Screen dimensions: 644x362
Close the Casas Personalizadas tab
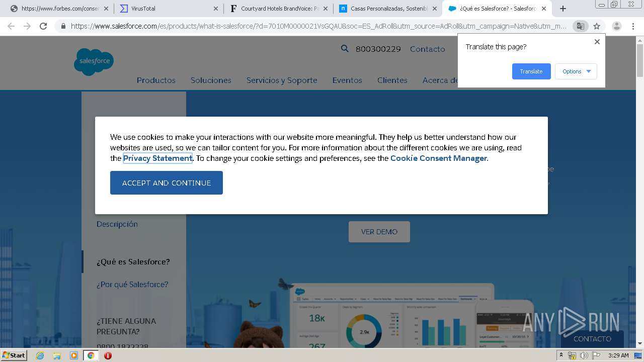[x=434, y=9]
